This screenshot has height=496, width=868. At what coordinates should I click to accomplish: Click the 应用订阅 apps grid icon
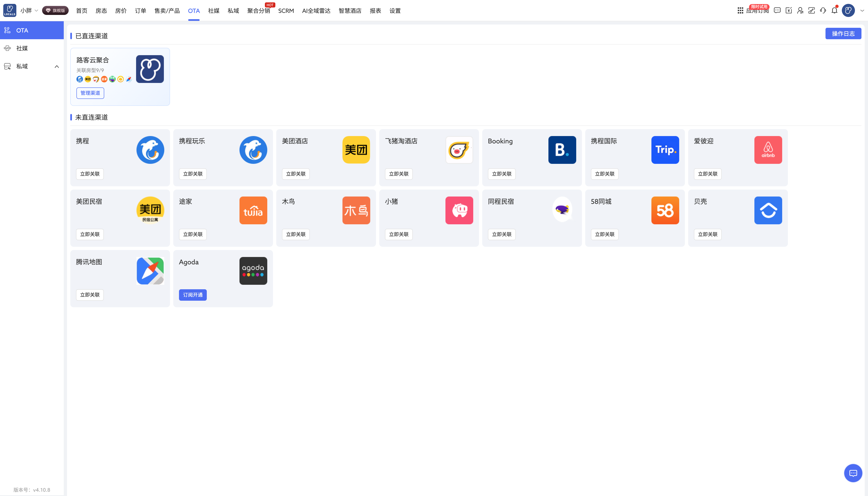click(x=740, y=11)
